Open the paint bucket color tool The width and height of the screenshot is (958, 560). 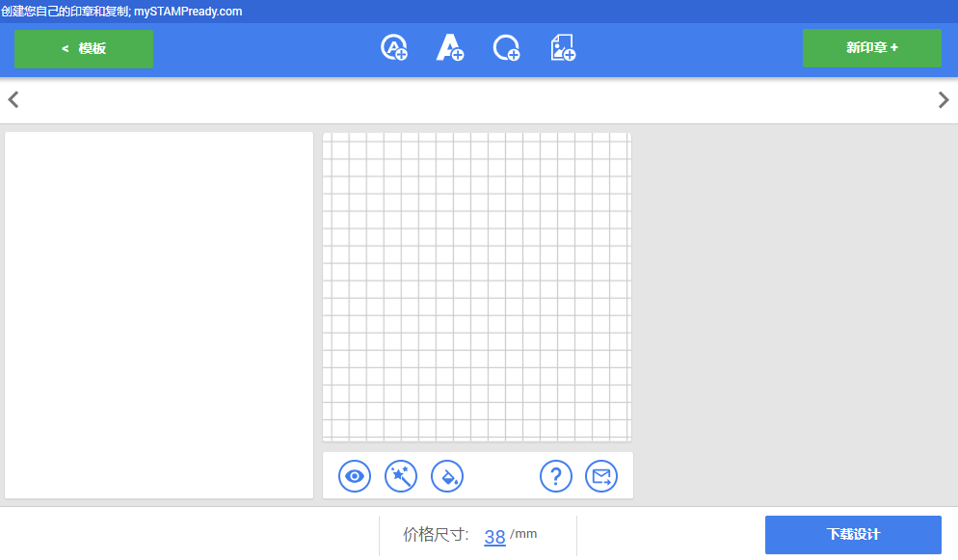click(447, 476)
